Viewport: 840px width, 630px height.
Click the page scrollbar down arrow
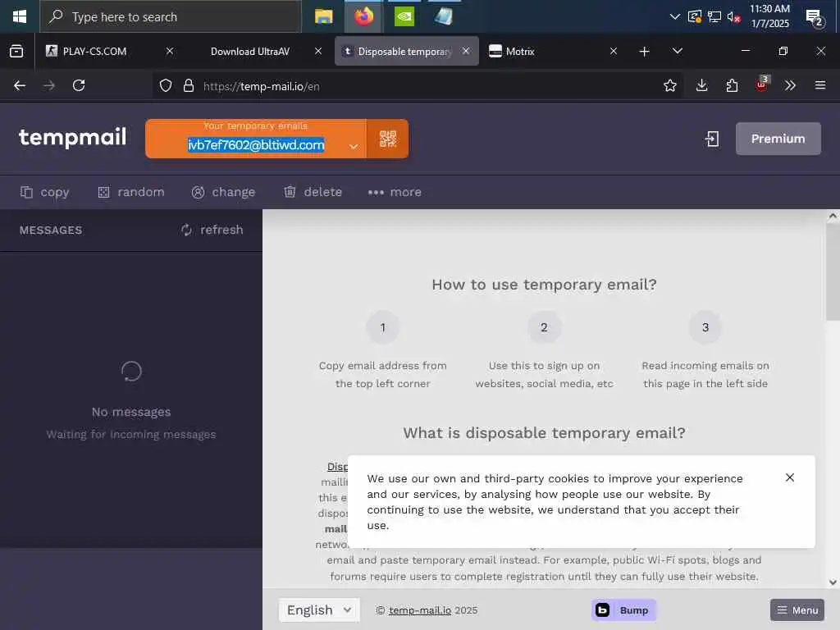tap(833, 582)
